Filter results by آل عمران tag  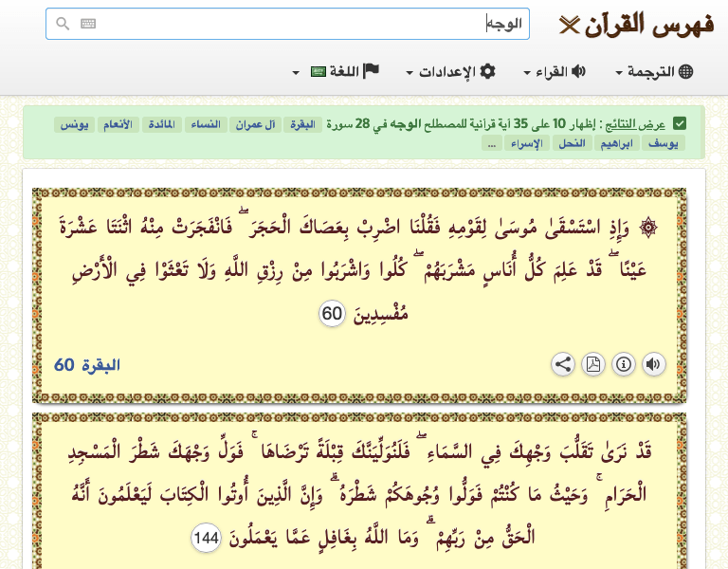255,124
